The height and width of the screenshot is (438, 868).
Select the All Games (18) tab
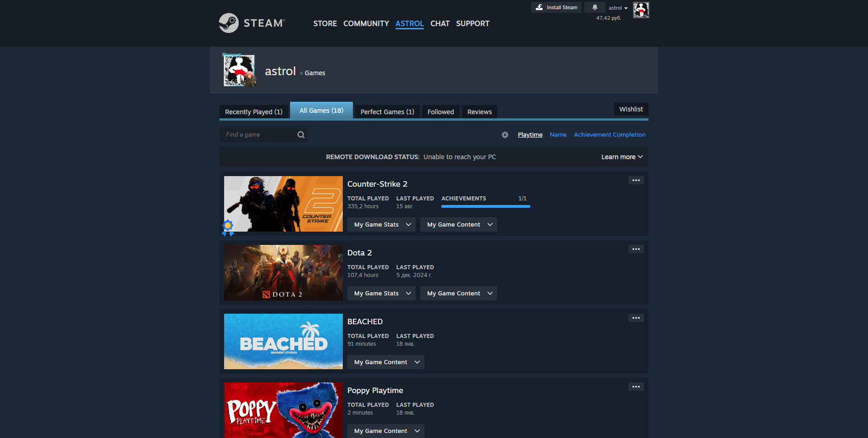click(x=321, y=111)
